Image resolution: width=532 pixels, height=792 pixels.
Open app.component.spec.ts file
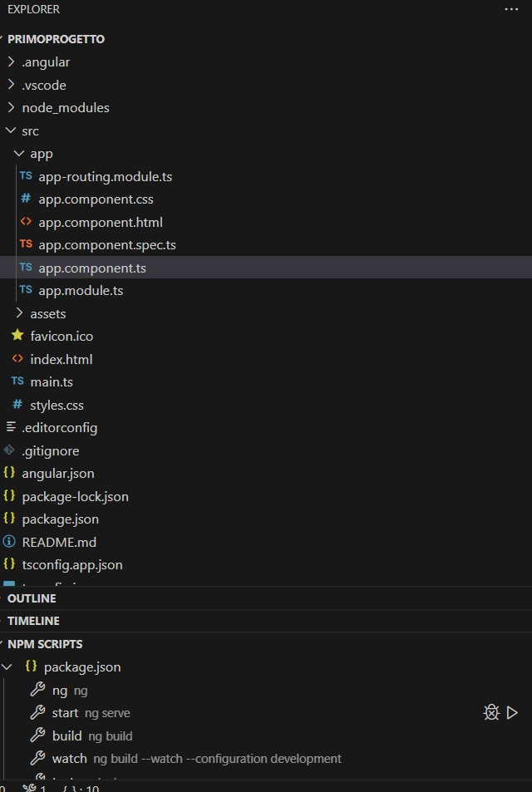[107, 245]
